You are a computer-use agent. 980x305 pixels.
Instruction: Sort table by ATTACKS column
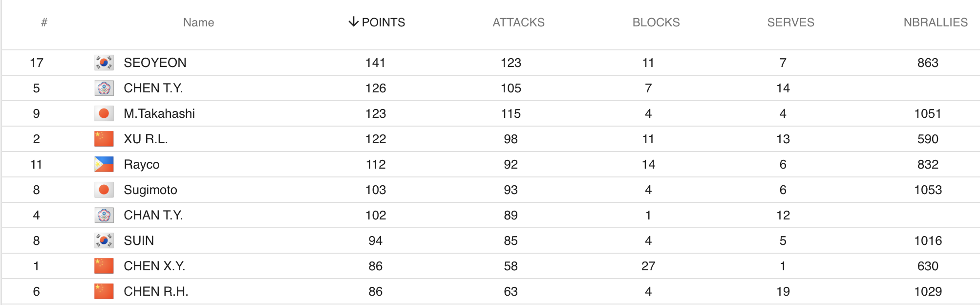(x=518, y=22)
